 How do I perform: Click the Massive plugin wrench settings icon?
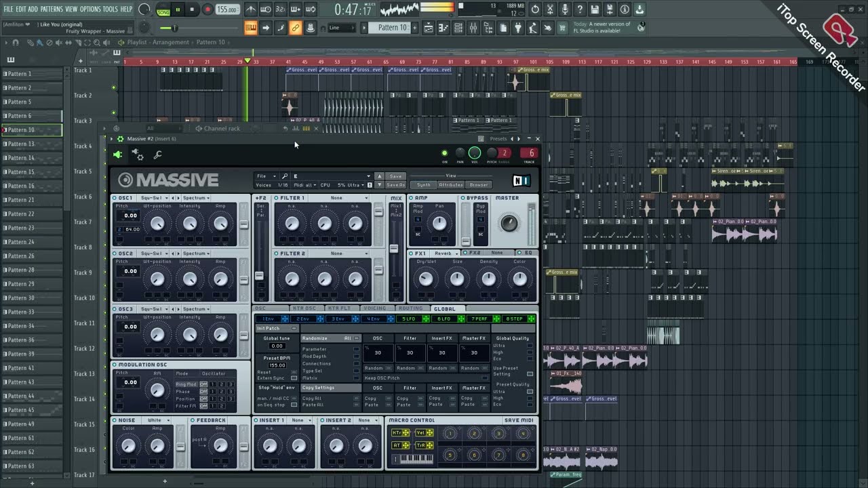click(157, 155)
